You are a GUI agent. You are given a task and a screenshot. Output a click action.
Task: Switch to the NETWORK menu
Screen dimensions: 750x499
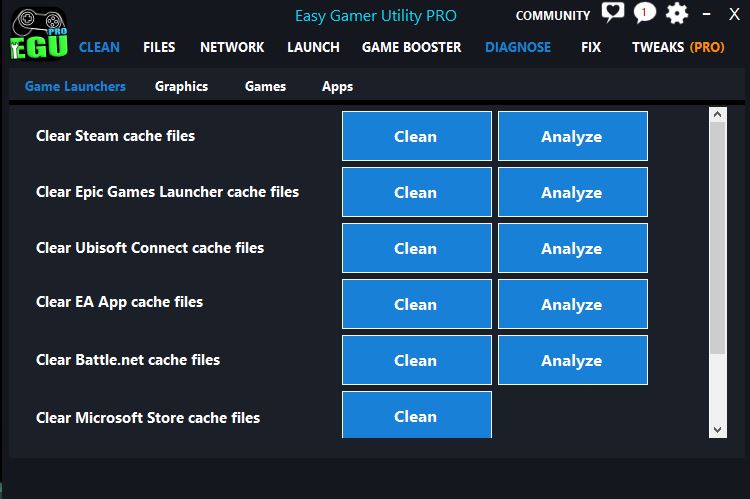232,47
